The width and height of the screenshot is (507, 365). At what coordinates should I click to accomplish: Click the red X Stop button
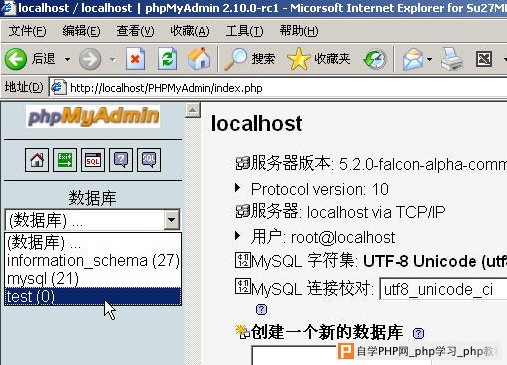[135, 59]
